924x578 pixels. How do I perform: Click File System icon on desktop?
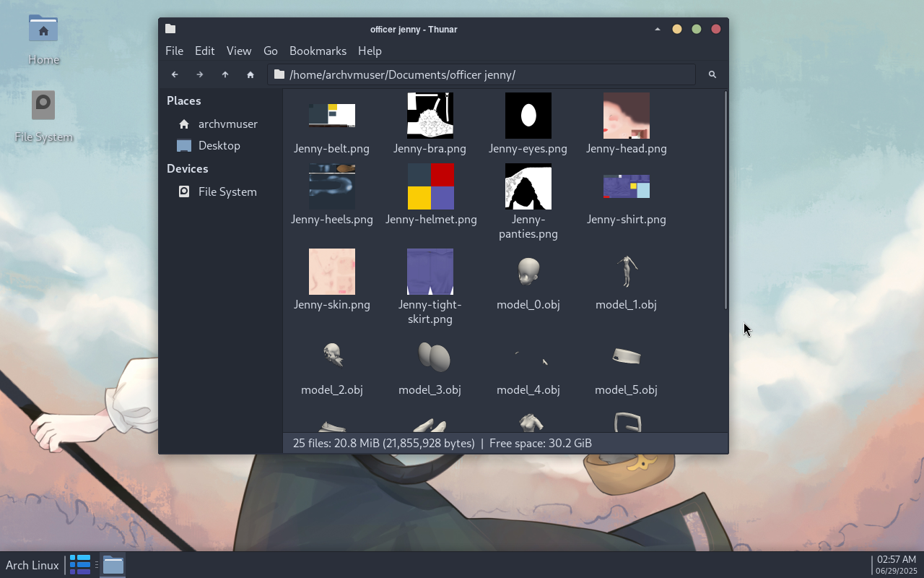coord(43,105)
